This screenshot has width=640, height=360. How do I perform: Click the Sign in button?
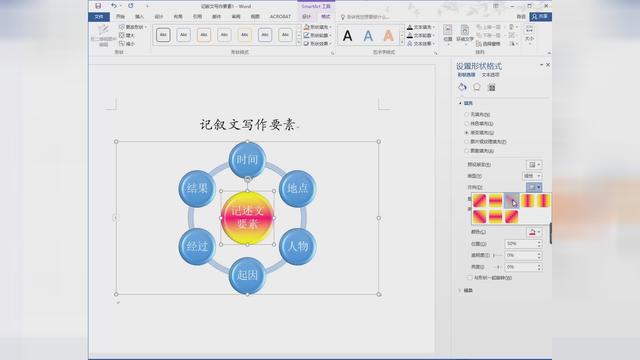(521, 17)
